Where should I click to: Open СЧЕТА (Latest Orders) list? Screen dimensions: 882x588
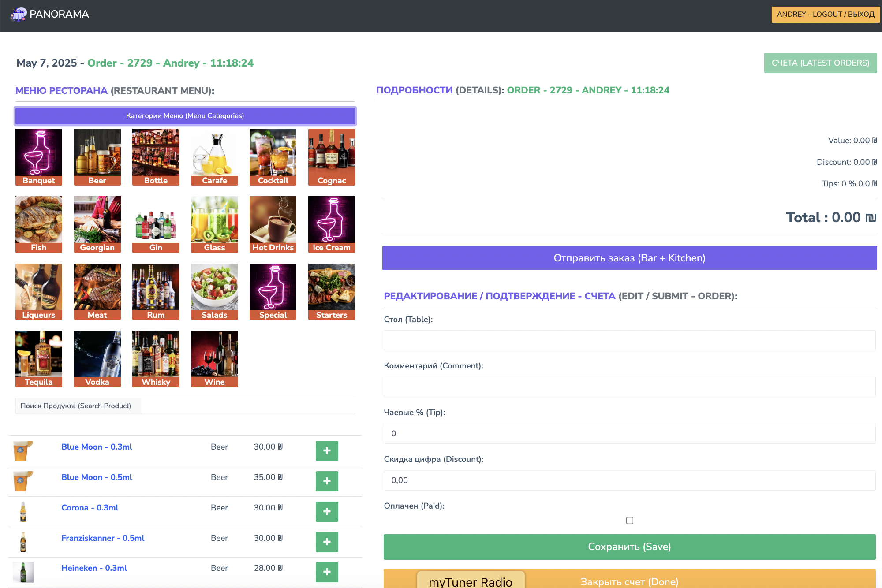[x=820, y=63]
